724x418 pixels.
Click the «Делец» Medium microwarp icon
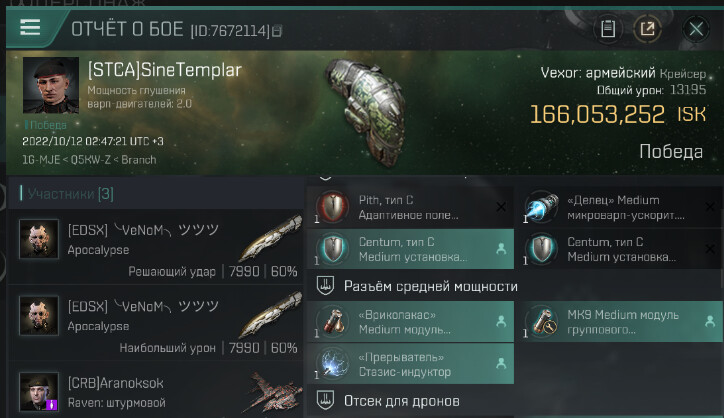coord(542,206)
